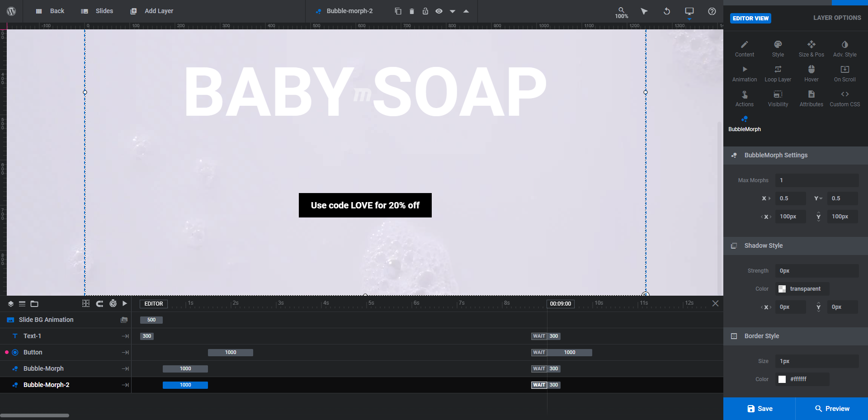Open the Slides menu

point(97,11)
